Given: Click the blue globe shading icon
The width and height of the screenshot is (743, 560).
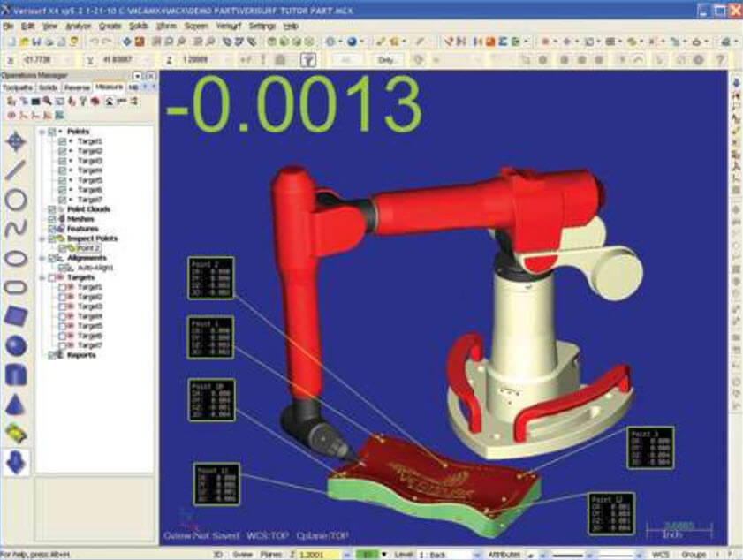Looking at the screenshot, I should pos(353,42).
